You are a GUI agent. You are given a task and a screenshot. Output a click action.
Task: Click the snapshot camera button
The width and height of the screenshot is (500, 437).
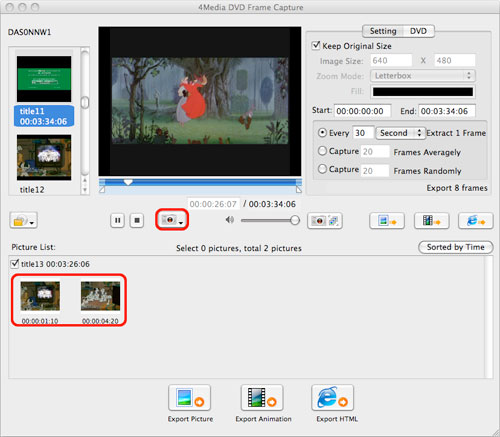[x=172, y=220]
